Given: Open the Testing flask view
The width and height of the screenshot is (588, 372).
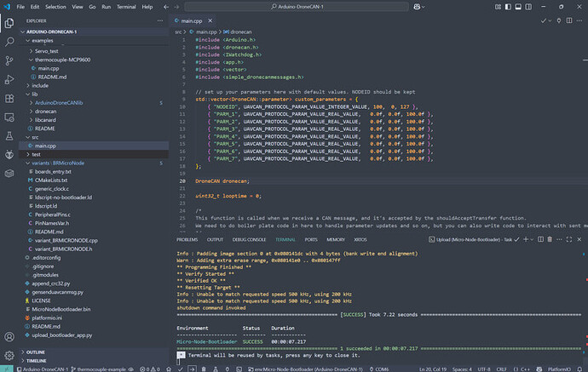Looking at the screenshot, I should tap(9, 136).
